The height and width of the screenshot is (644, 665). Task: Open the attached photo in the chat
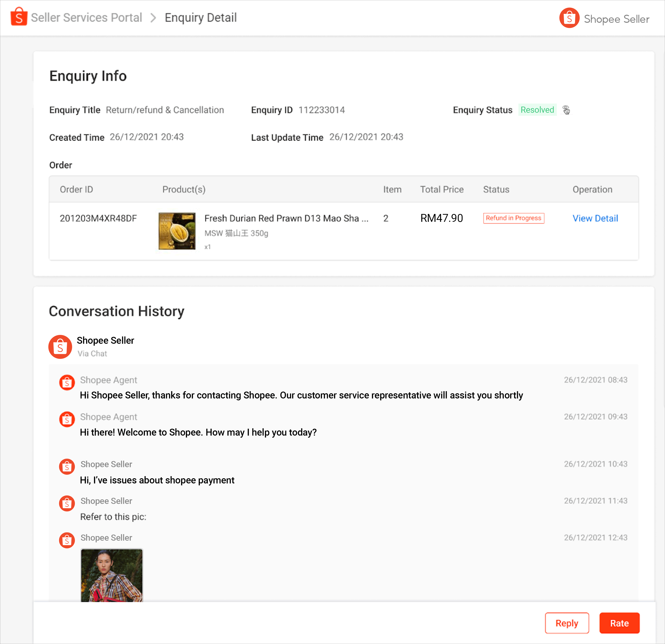[x=112, y=575]
